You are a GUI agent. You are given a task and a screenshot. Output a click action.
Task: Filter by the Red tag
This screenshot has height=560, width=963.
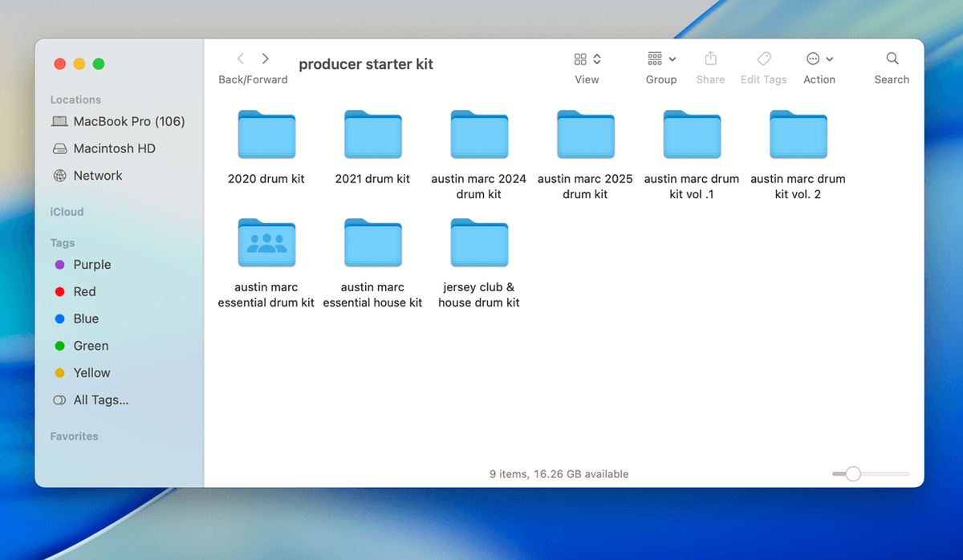point(75,292)
